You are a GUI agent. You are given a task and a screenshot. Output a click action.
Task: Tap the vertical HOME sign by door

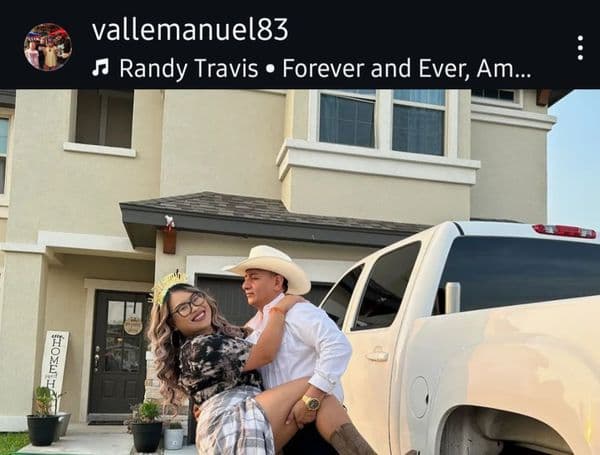(55, 360)
